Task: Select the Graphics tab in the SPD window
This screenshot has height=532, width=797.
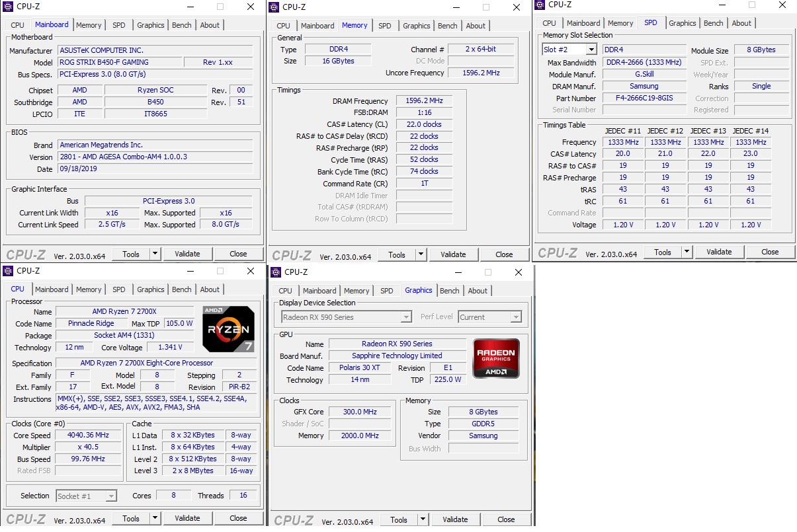Action: (683, 23)
